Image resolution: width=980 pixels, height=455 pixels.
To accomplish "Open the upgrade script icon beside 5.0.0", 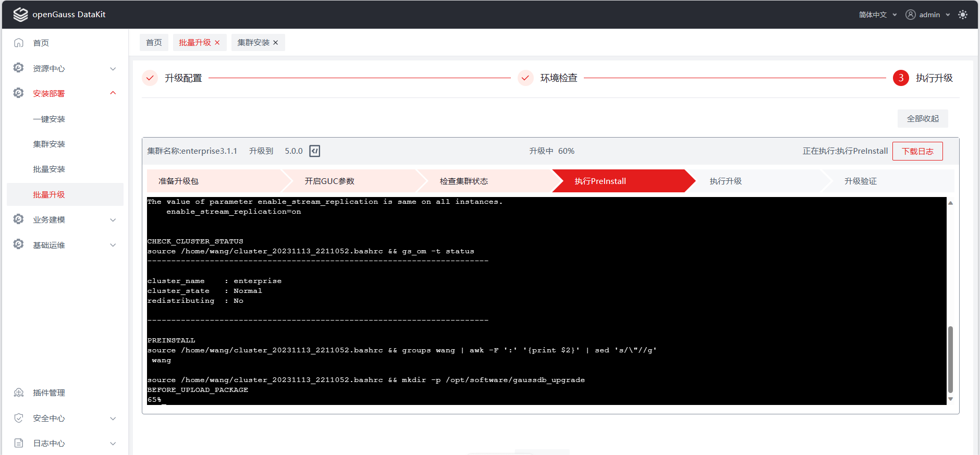I will [314, 151].
